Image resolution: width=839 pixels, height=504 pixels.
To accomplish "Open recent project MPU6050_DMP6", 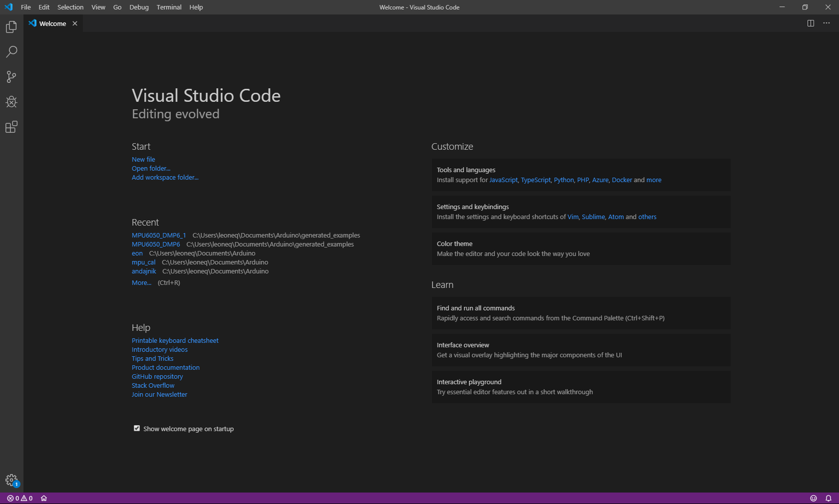I will tap(156, 244).
